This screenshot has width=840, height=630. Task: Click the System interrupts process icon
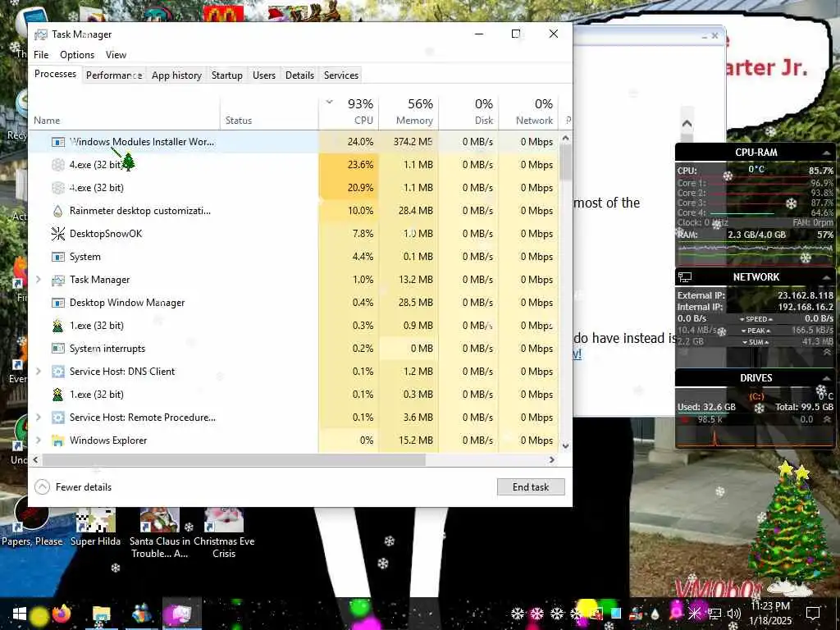tap(58, 349)
